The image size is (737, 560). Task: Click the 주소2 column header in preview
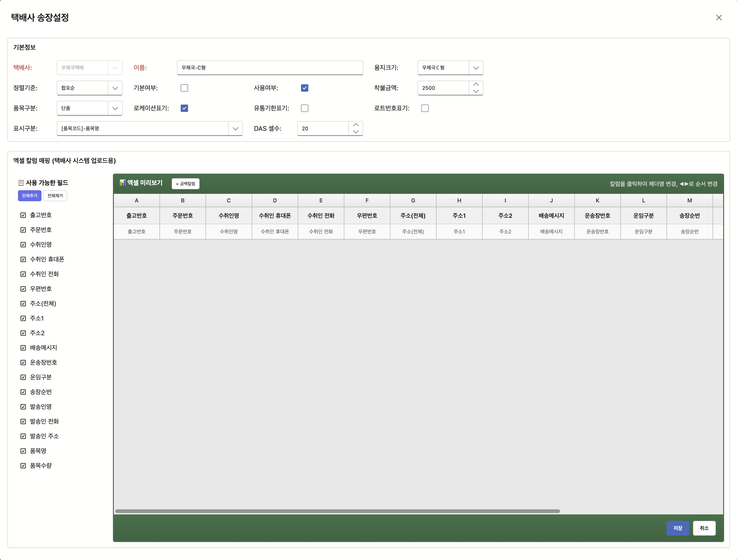(505, 216)
